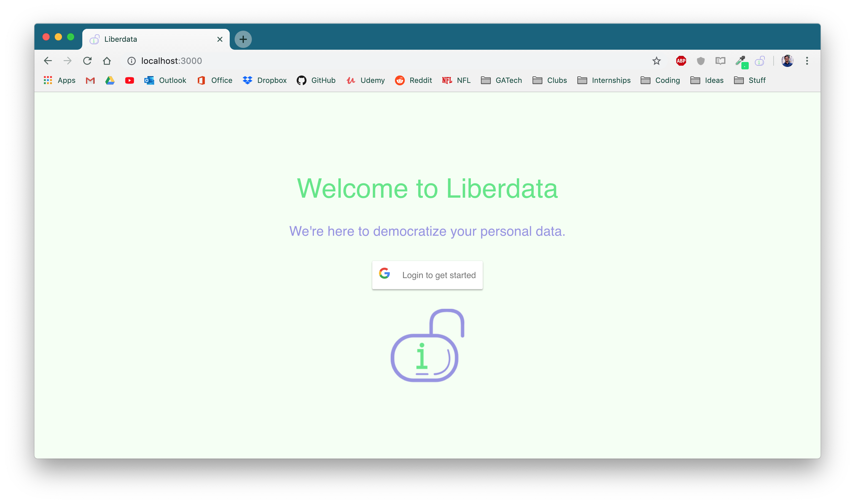Open Chrome's three-dot menu
Image resolution: width=855 pixels, height=504 pixels.
[807, 61]
